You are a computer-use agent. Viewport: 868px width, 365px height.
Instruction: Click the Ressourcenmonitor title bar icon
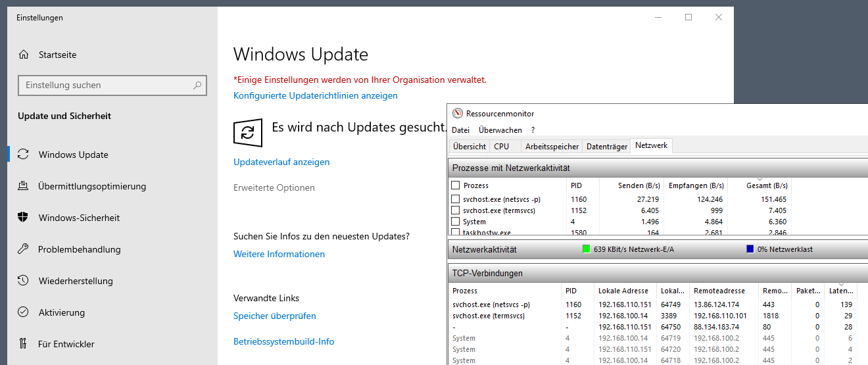click(x=458, y=114)
